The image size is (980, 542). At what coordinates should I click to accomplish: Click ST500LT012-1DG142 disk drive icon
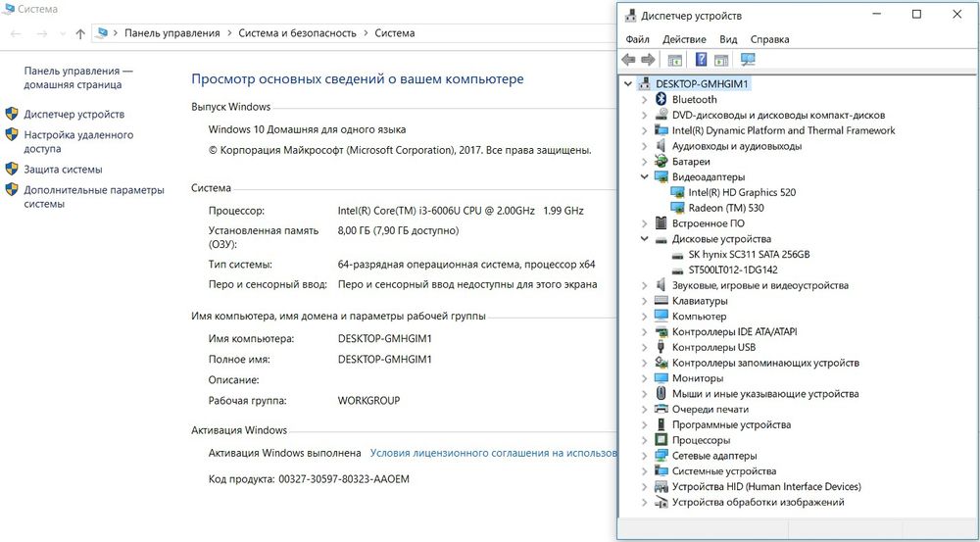(677, 271)
